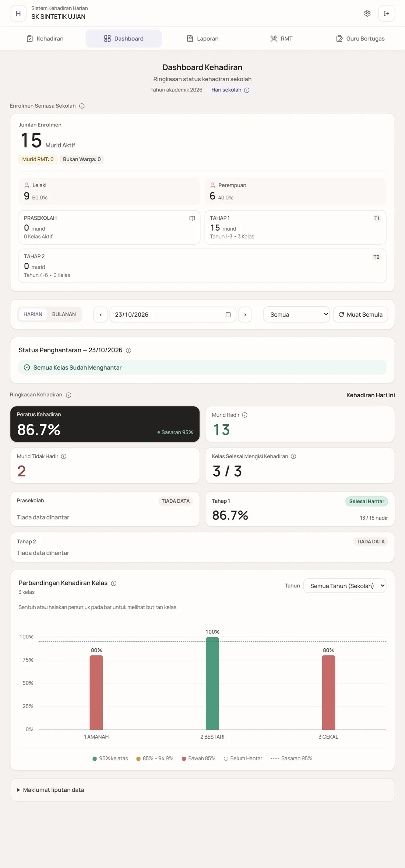405x868 pixels.
Task: Go to next date
Action: (x=245, y=314)
